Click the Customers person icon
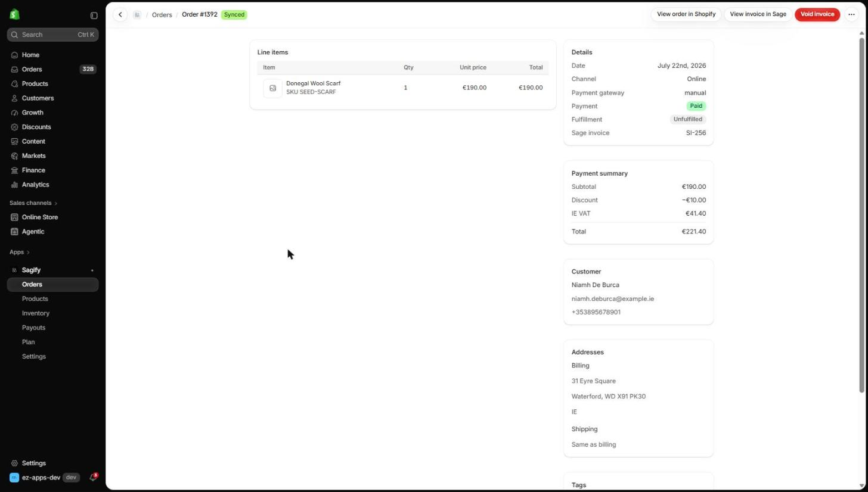 tap(15, 98)
